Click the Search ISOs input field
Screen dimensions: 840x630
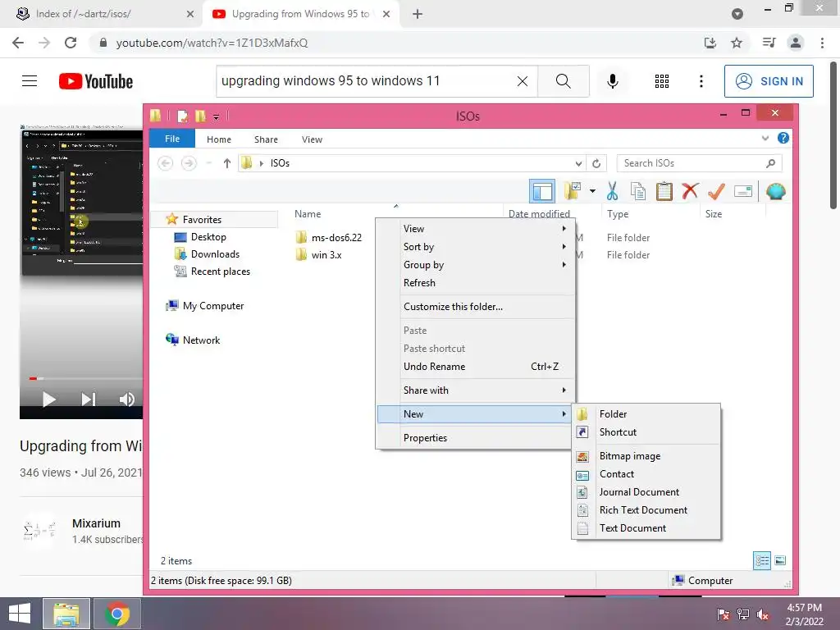coord(699,163)
